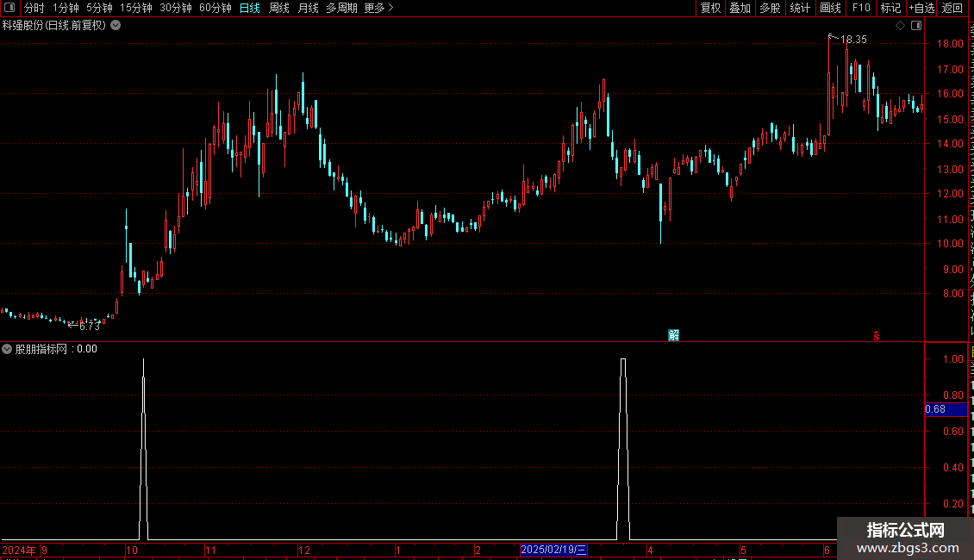974x560 pixels.
Task: Click the 10.00 price axis label
Action: coord(950,244)
